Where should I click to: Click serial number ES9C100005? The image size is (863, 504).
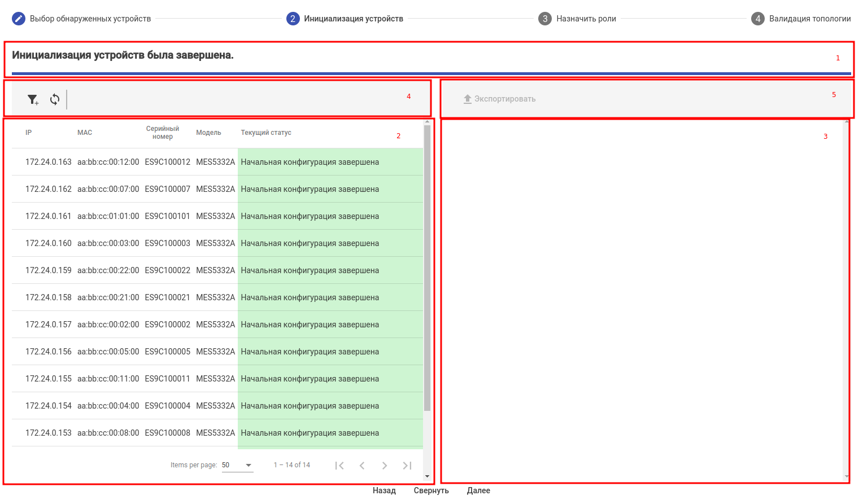(x=168, y=352)
